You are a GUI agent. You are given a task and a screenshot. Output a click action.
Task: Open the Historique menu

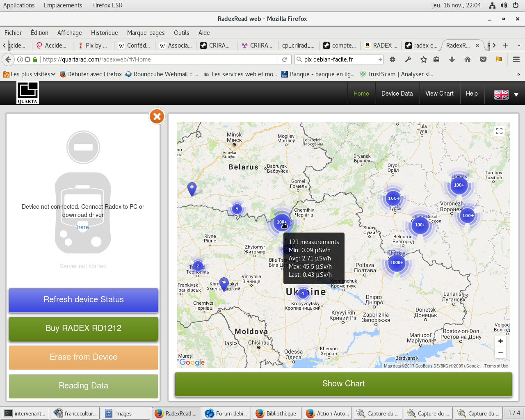pos(104,33)
